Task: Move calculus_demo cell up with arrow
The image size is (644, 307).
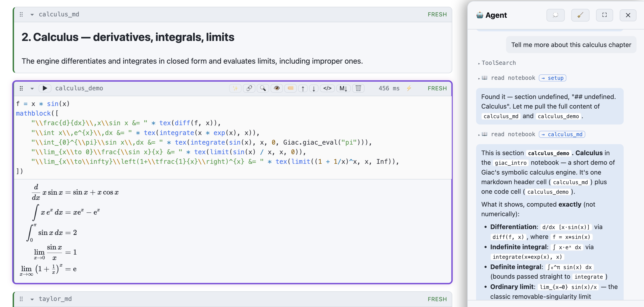Action: [x=303, y=88]
